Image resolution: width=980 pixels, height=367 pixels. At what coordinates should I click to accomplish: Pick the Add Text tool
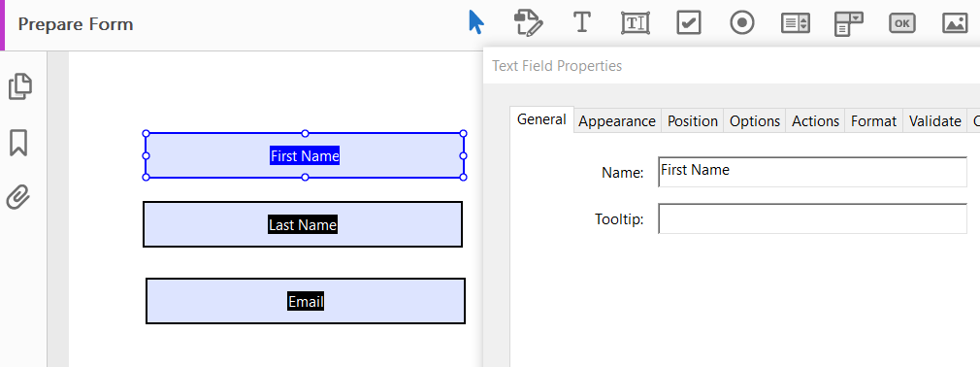(x=582, y=22)
